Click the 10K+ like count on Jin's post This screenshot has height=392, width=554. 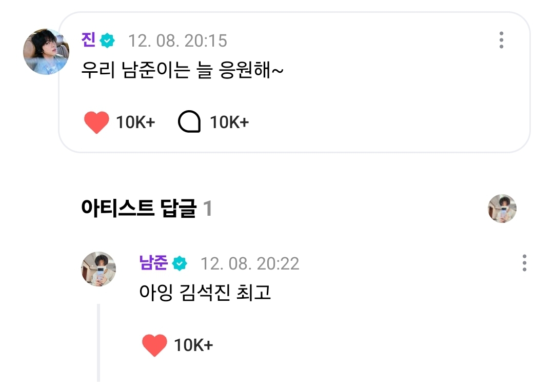[x=135, y=122]
